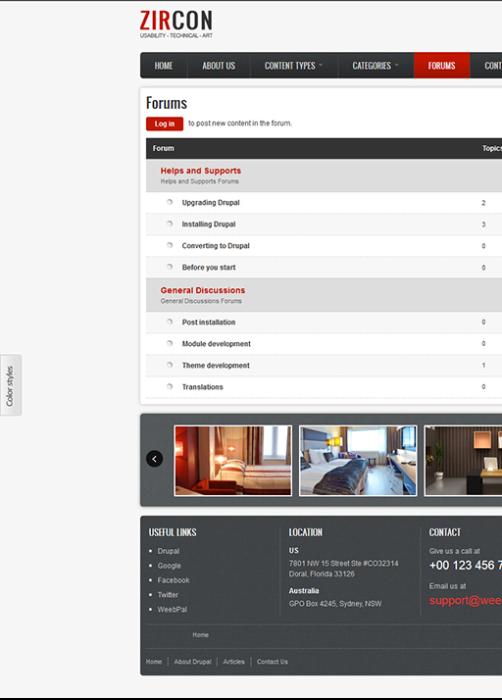
Task: Open the Installing Drupal forum
Action: 209,224
